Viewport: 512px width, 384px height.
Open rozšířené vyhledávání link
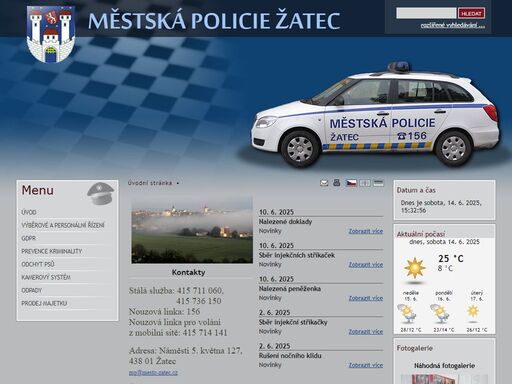pyautogui.click(x=452, y=25)
